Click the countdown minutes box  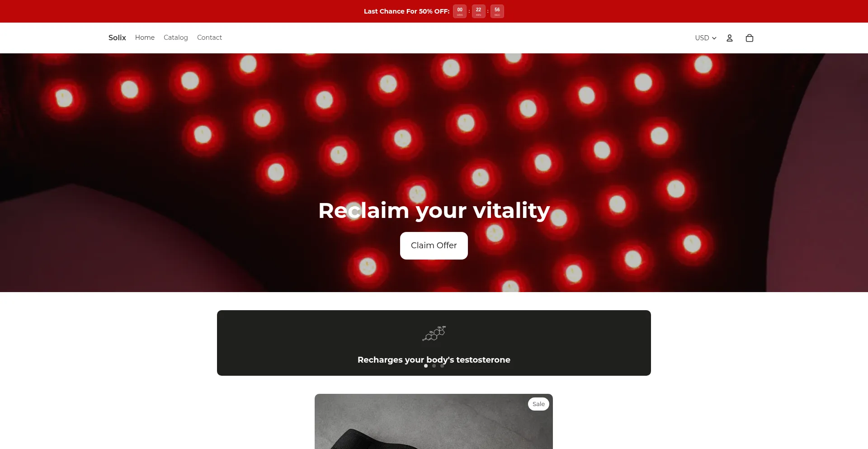(478, 11)
